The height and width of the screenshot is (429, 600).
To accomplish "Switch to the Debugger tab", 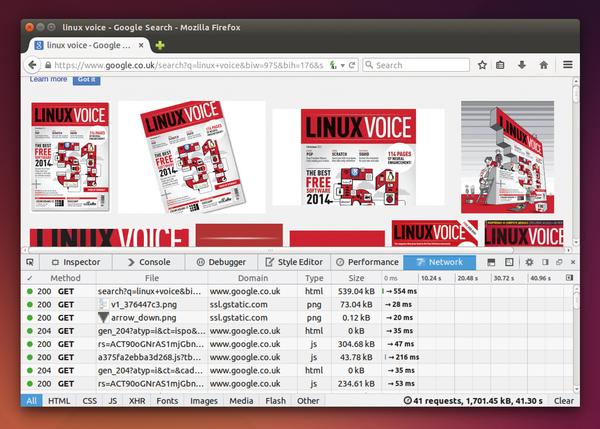I will pyautogui.click(x=221, y=262).
